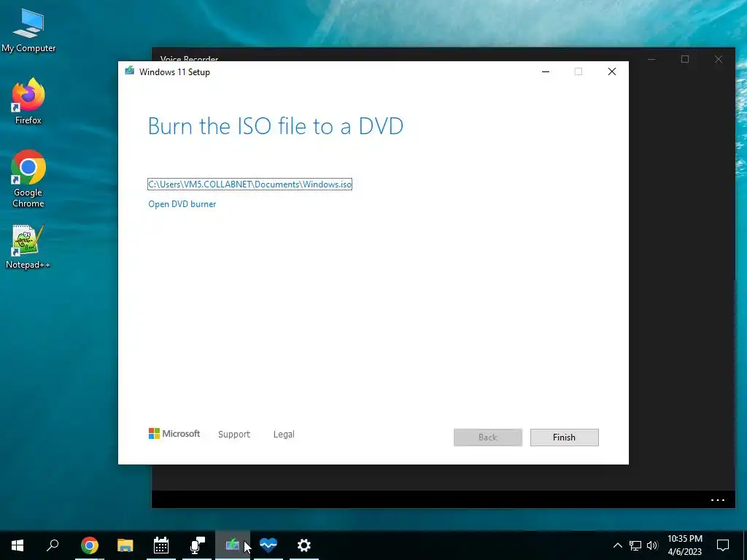Select the My Computer desktop icon

(x=28, y=30)
